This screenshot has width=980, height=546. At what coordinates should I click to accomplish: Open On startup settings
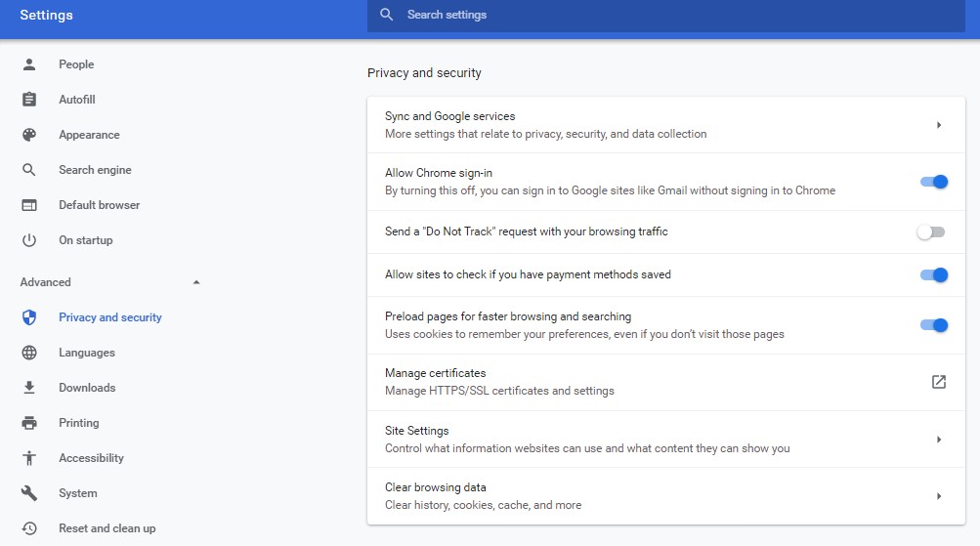click(86, 240)
